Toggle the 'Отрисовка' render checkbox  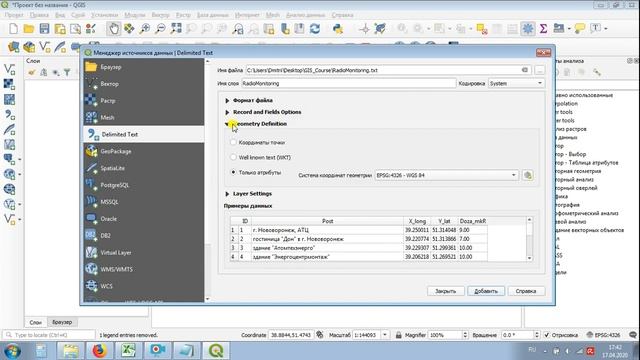tap(547, 335)
